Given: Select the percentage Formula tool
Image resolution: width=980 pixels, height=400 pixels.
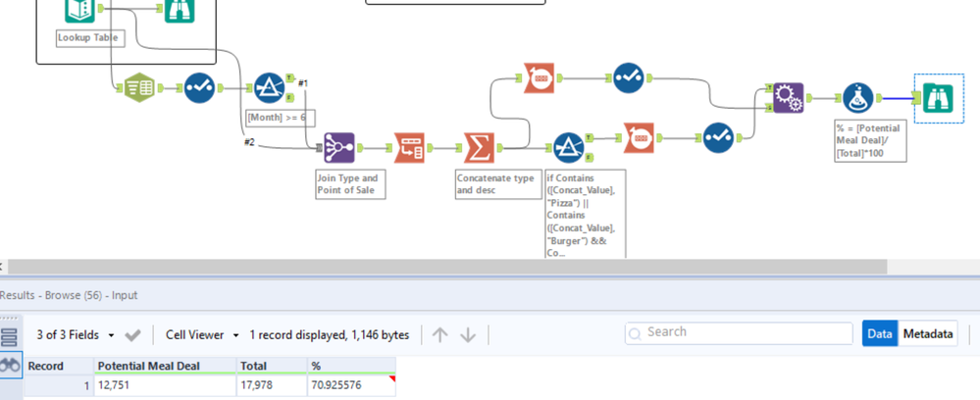Looking at the screenshot, I should click(858, 98).
